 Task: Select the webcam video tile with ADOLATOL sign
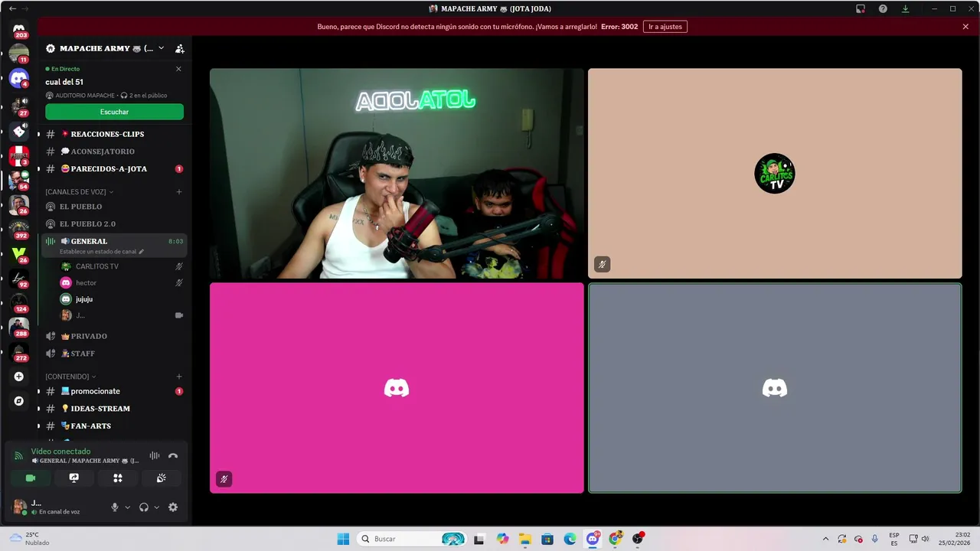(397, 174)
